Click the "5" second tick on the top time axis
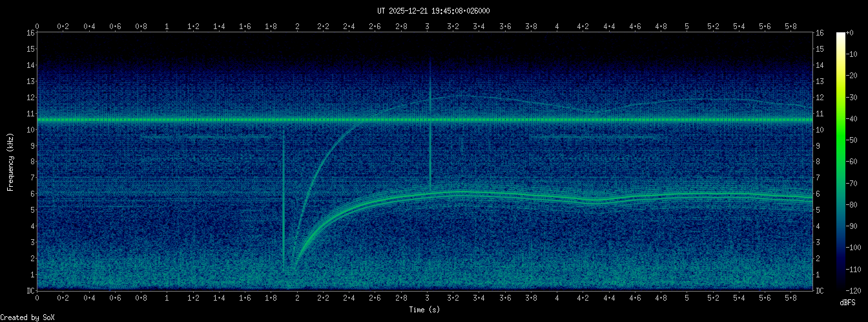 click(687, 27)
